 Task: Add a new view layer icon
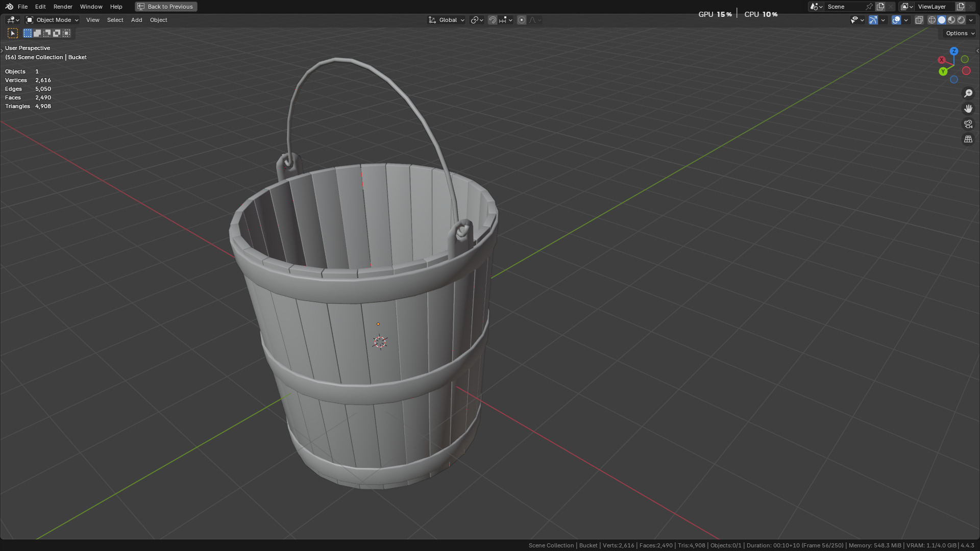click(x=961, y=7)
